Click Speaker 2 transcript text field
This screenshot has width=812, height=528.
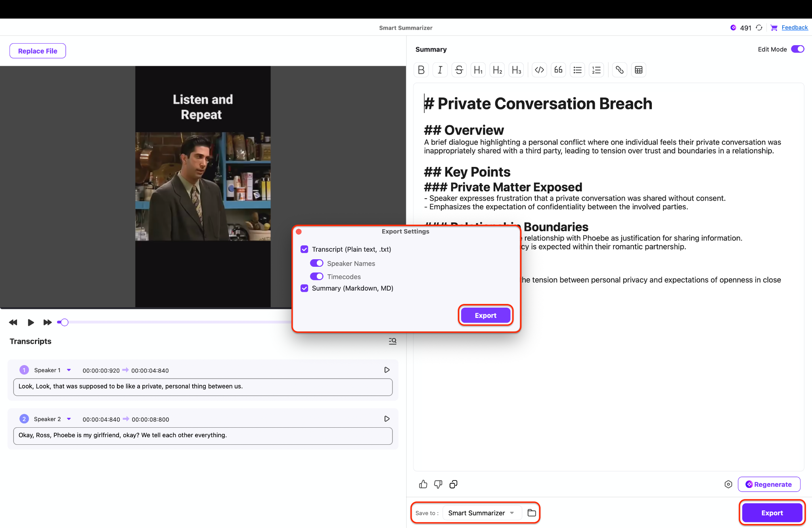pos(203,435)
